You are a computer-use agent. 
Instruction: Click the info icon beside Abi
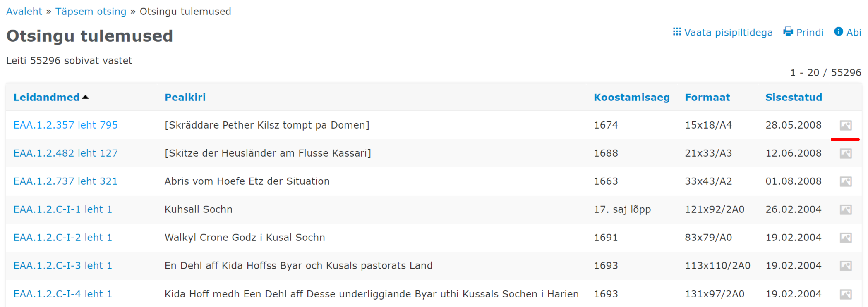click(838, 32)
